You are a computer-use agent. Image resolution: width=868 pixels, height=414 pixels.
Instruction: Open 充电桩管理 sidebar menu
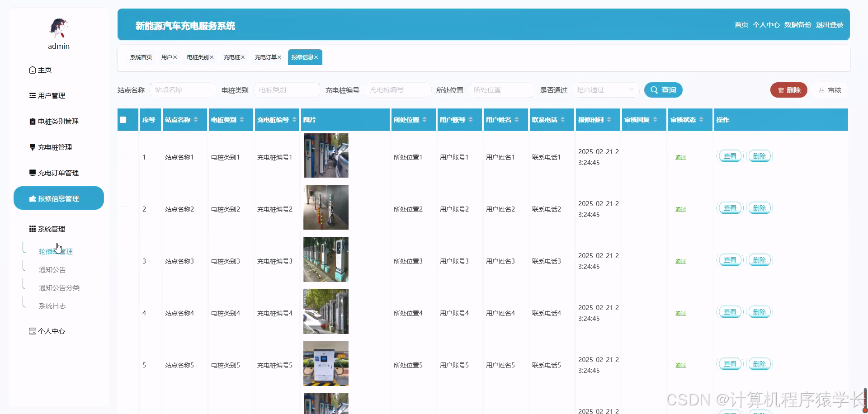(x=51, y=147)
